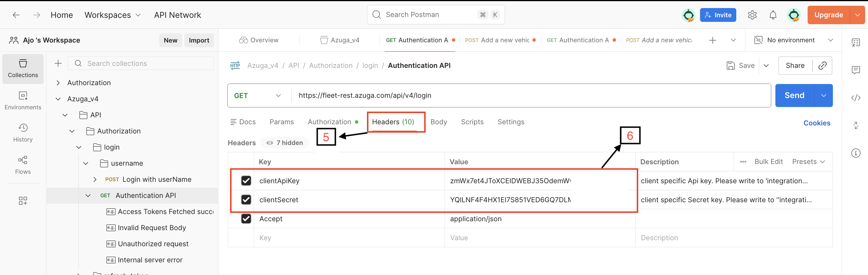868x275 pixels.
Task: Collapse the API folder
Action: tap(65, 115)
